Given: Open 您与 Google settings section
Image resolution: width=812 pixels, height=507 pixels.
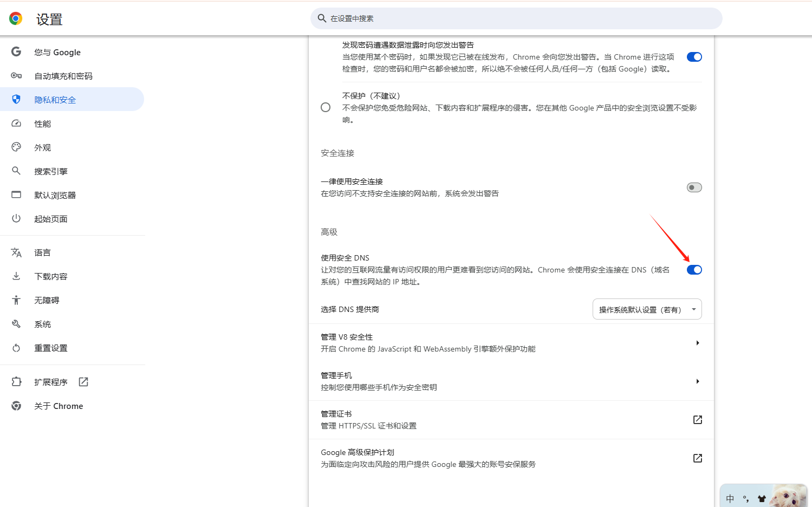Looking at the screenshot, I should pos(72,52).
